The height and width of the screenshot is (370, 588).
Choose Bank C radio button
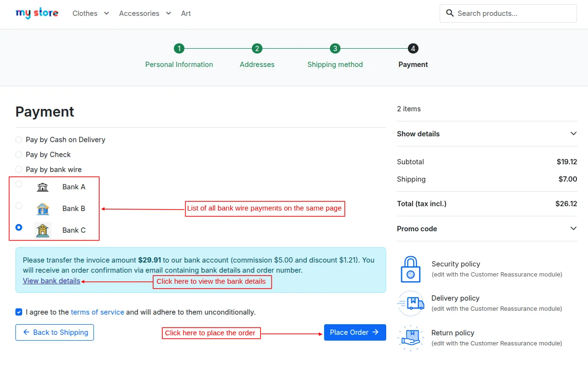coord(19,227)
